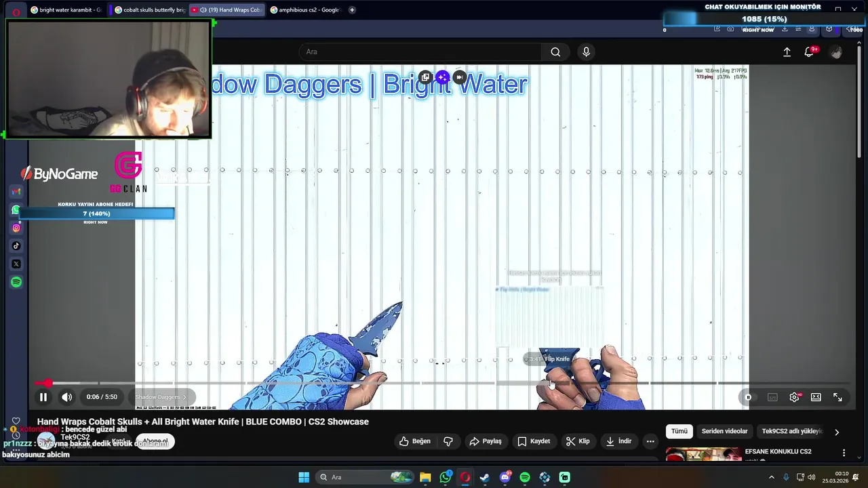Select the 'Seriden videolar' chip
868x488 pixels.
724,431
